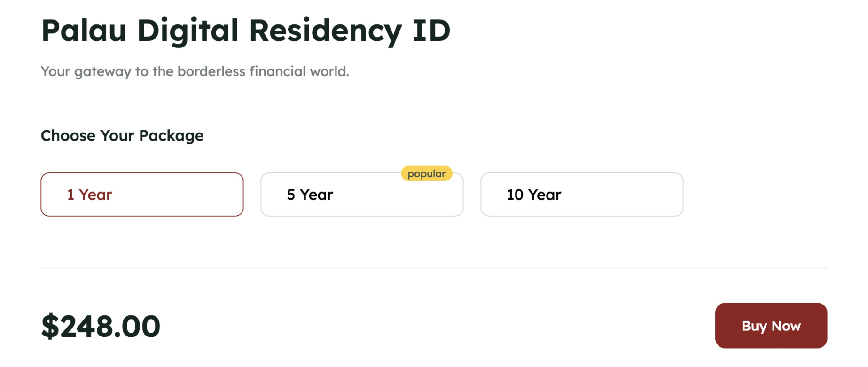868x367 pixels.
Task: Click the Choose Your Package label
Action: 122,135
